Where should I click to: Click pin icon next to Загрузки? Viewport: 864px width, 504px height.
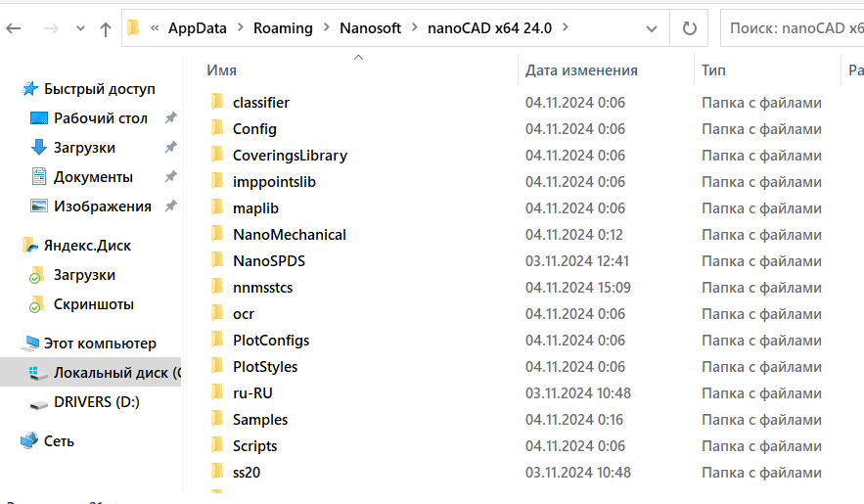point(171,147)
